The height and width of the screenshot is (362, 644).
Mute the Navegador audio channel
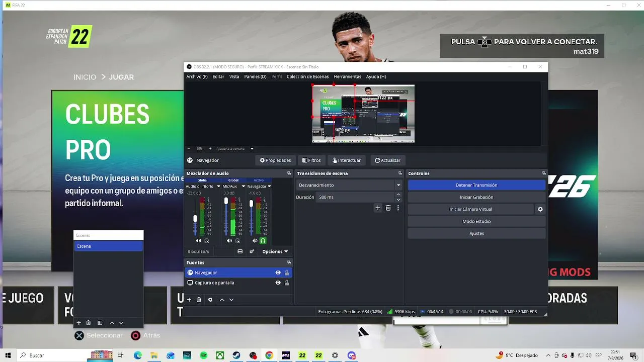point(255,241)
